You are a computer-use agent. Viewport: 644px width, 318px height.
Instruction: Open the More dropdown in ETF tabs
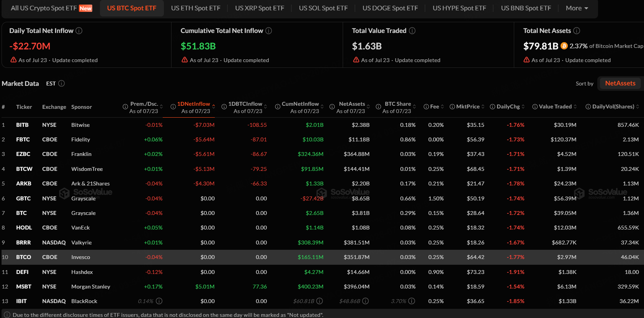tap(577, 8)
